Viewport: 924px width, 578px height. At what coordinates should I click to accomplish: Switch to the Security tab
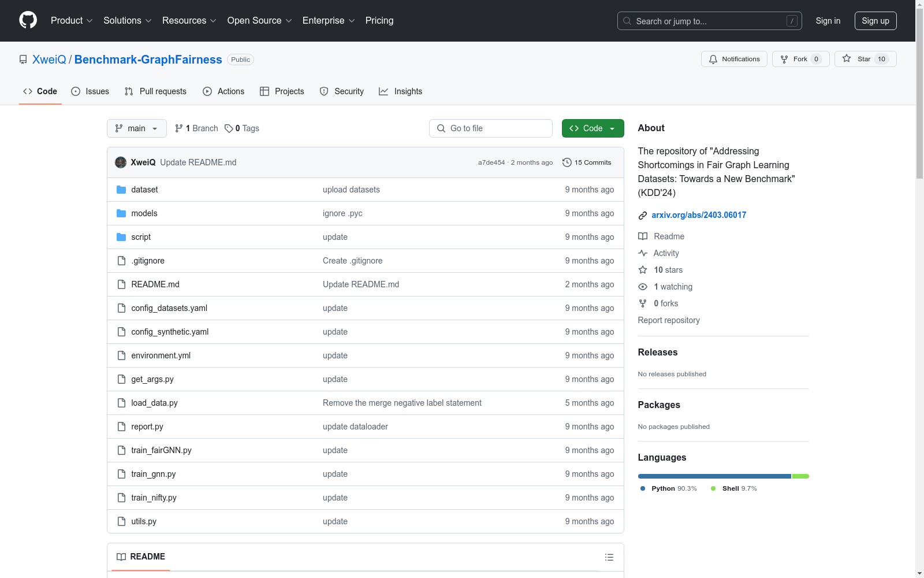pyautogui.click(x=342, y=91)
